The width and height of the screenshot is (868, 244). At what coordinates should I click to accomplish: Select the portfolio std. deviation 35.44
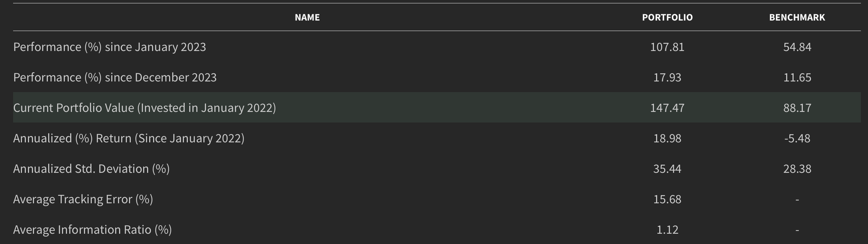click(x=667, y=169)
